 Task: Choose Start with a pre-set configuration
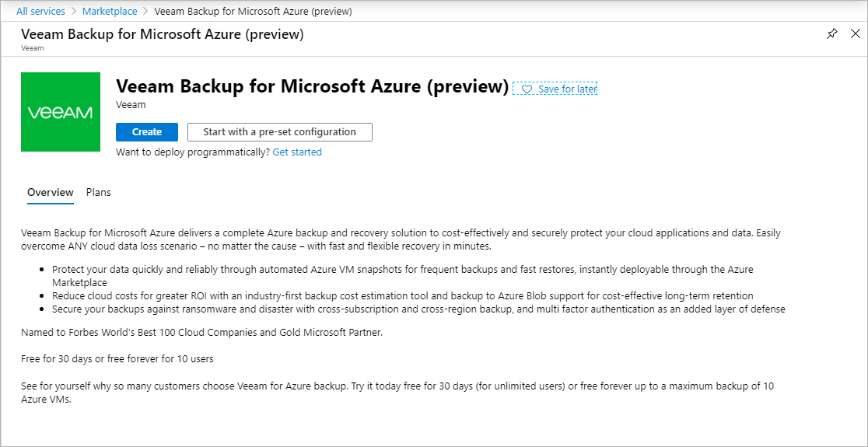point(279,132)
